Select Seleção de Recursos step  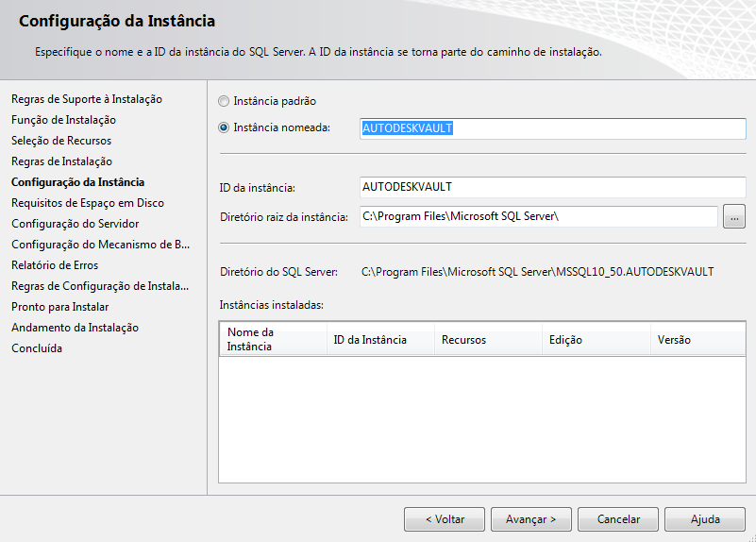click(x=61, y=141)
